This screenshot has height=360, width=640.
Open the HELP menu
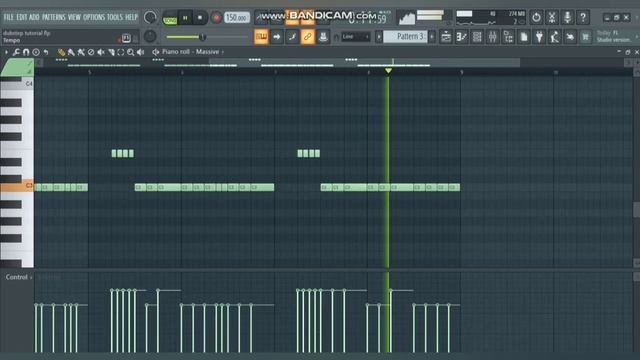pos(131,17)
